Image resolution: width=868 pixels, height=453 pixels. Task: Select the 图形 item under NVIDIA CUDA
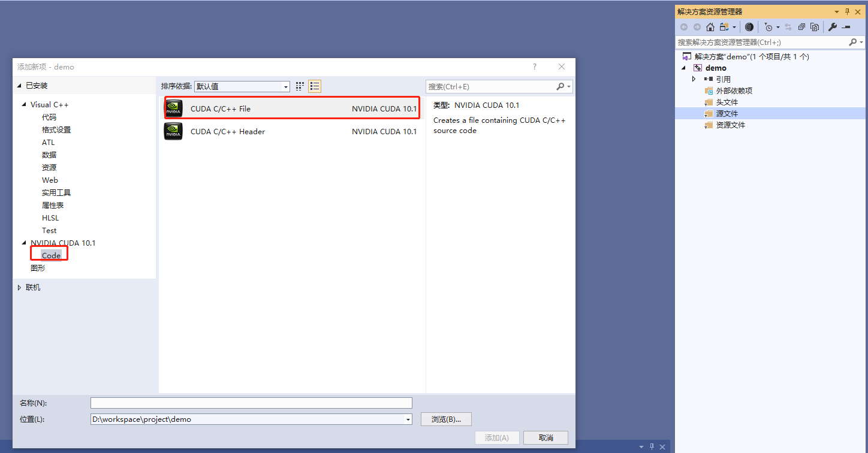(37, 268)
